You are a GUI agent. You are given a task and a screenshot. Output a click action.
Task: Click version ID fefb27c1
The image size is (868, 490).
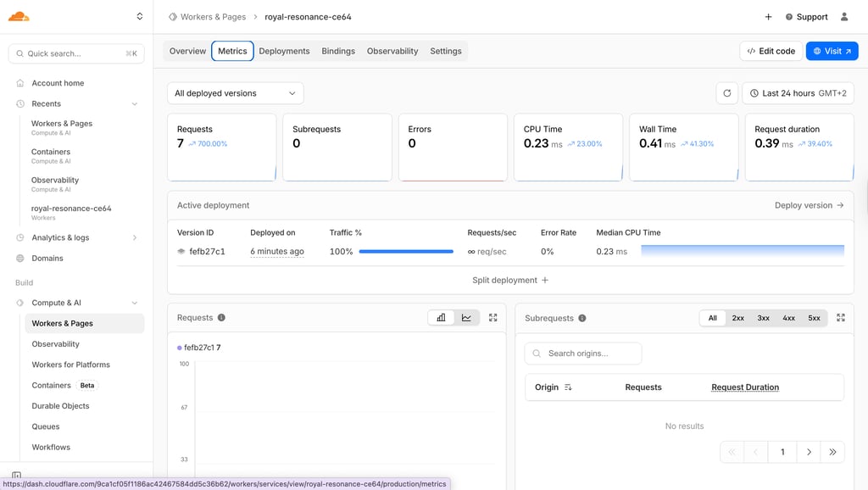coord(207,252)
